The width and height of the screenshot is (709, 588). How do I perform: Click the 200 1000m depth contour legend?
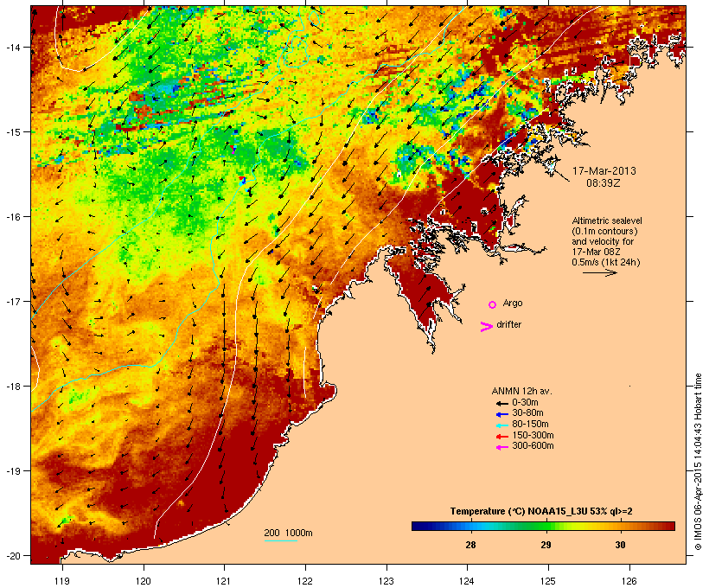288,532
